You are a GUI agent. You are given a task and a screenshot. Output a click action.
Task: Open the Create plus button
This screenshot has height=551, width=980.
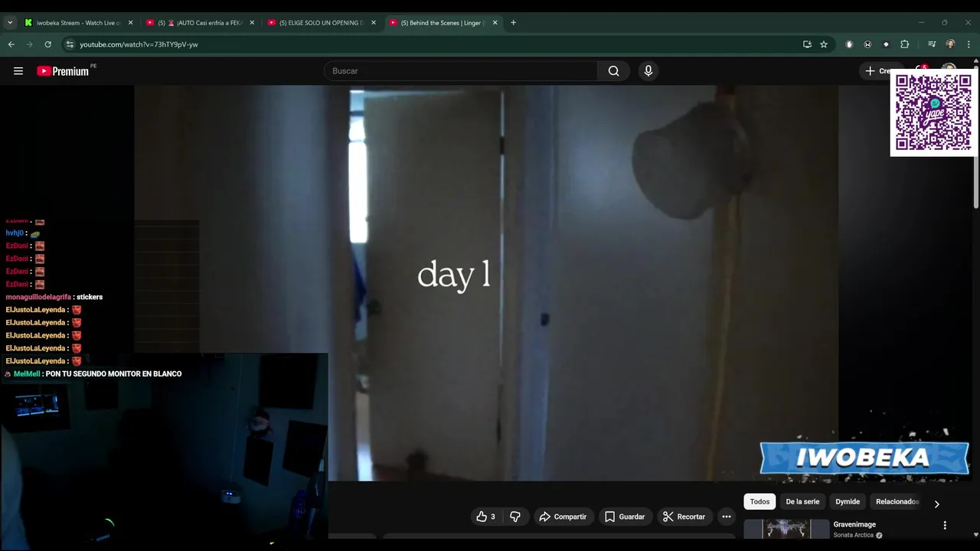[877, 71]
